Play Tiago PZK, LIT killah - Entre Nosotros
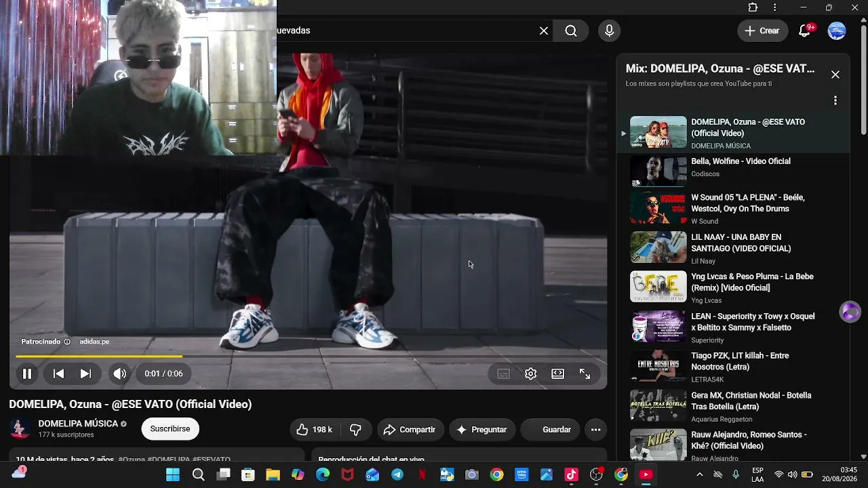868x488 pixels. 732,367
